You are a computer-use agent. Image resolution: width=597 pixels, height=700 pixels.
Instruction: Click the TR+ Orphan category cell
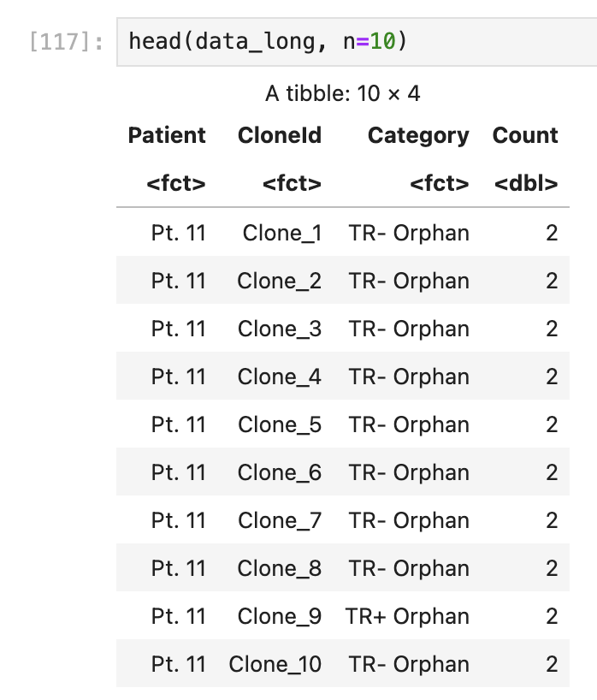(x=407, y=616)
